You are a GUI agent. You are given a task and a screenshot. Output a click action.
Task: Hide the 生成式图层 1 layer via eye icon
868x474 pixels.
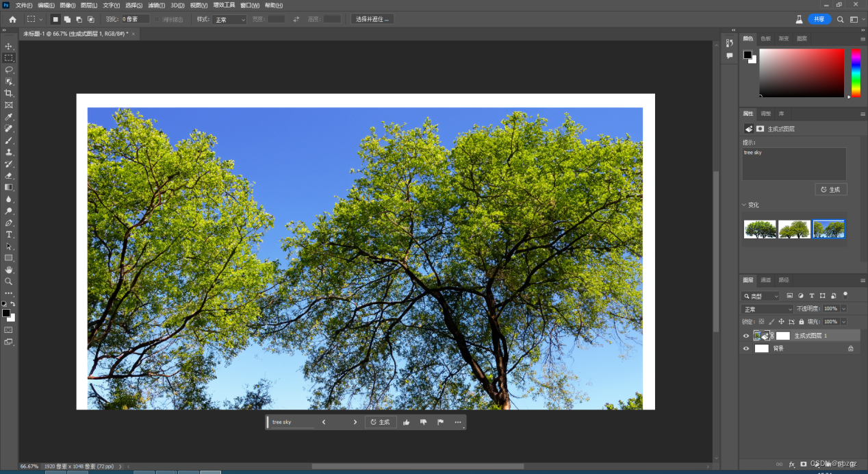point(746,336)
